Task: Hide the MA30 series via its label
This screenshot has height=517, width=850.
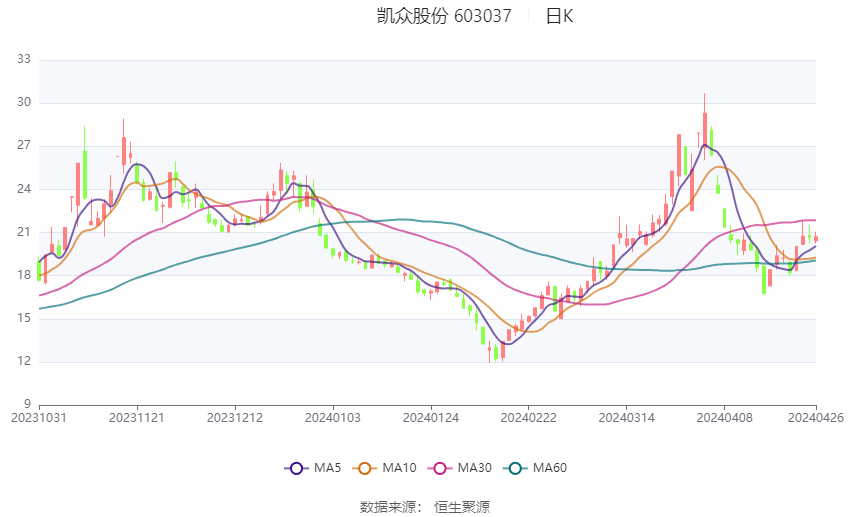Action: [475, 468]
